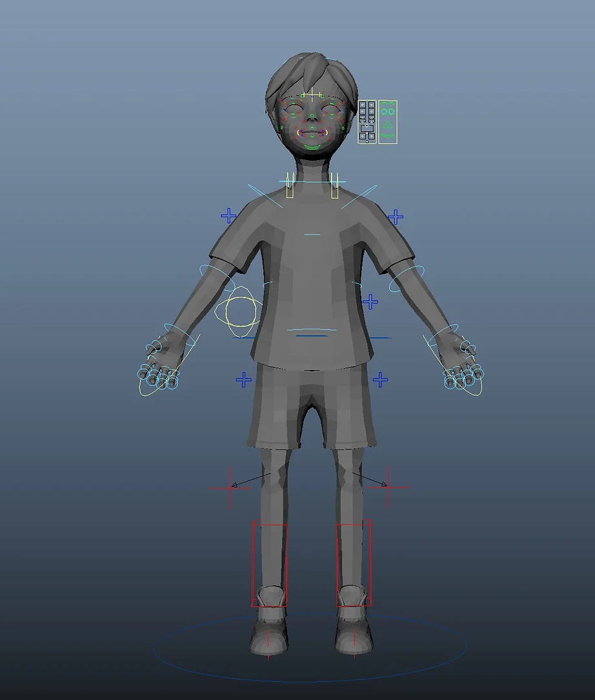Select the yellow mouth-corner bracket on viewer's right

[x=327, y=132]
